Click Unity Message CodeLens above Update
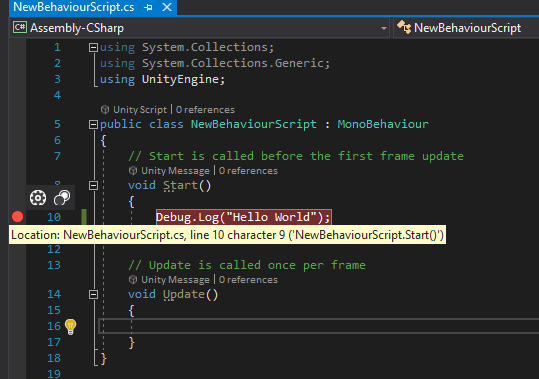The image size is (539, 379). coord(175,280)
